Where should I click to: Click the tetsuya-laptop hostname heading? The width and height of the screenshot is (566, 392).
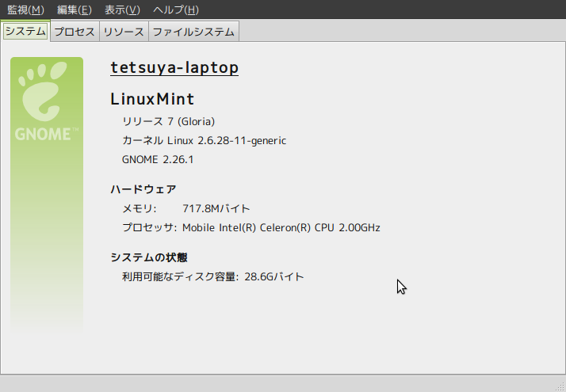click(x=174, y=68)
